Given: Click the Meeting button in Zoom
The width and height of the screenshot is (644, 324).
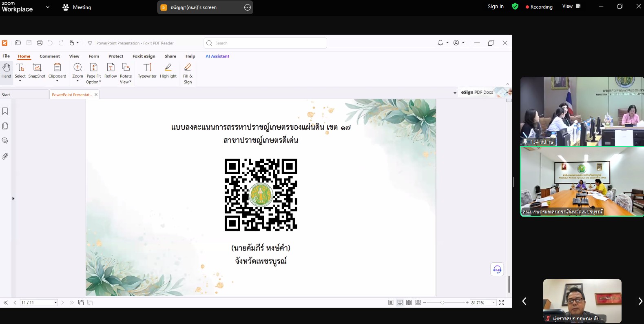Looking at the screenshot, I should (77, 7).
